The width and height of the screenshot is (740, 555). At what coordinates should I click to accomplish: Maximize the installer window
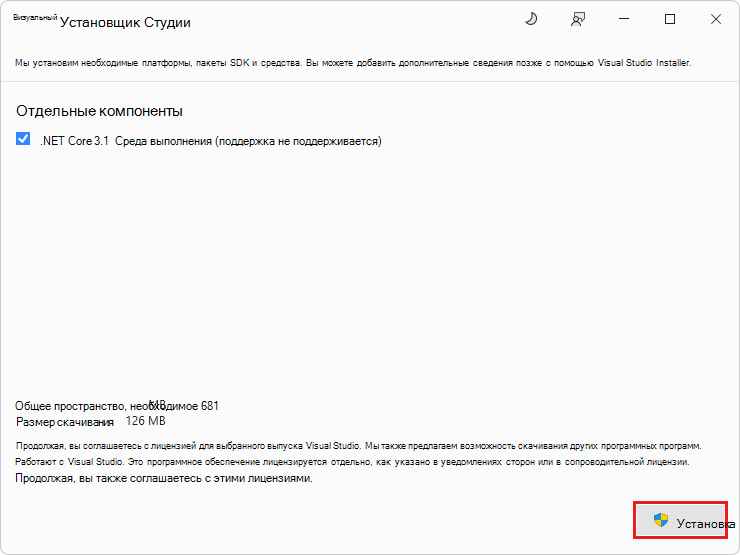click(x=670, y=19)
